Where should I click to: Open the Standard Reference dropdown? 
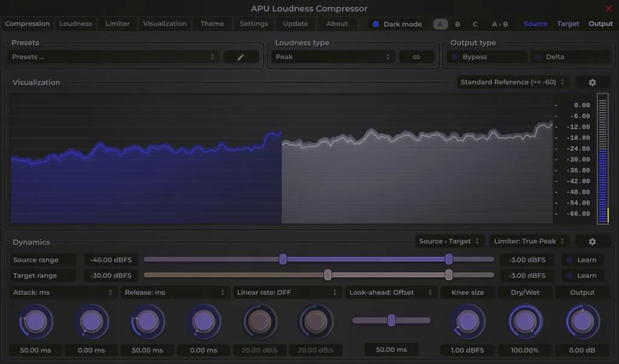pos(510,81)
